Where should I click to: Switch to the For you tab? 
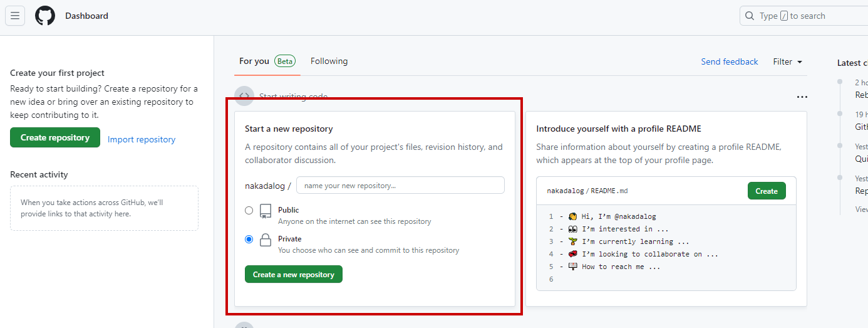tap(254, 61)
